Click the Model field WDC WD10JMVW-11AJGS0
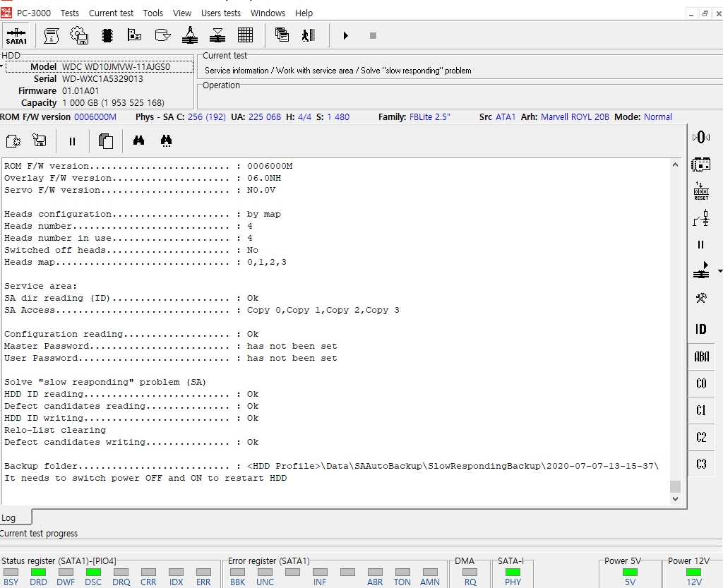The height and width of the screenshot is (588, 723). [x=116, y=67]
